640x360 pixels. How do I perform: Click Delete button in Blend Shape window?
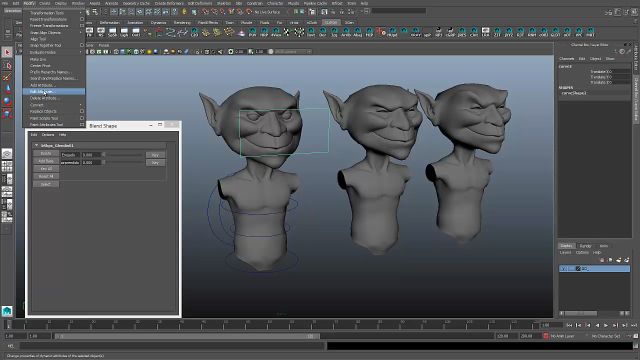click(46, 153)
